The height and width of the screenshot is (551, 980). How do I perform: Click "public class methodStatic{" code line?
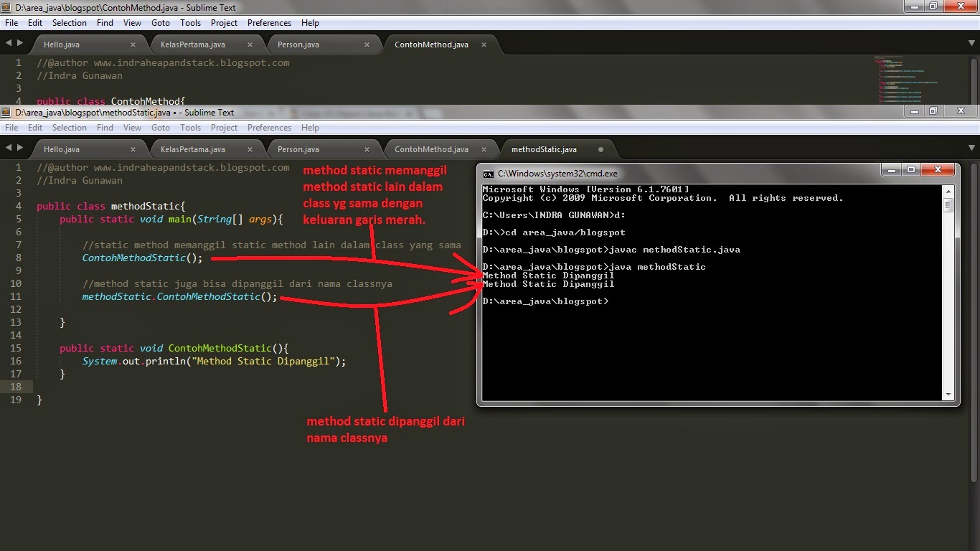coord(111,206)
